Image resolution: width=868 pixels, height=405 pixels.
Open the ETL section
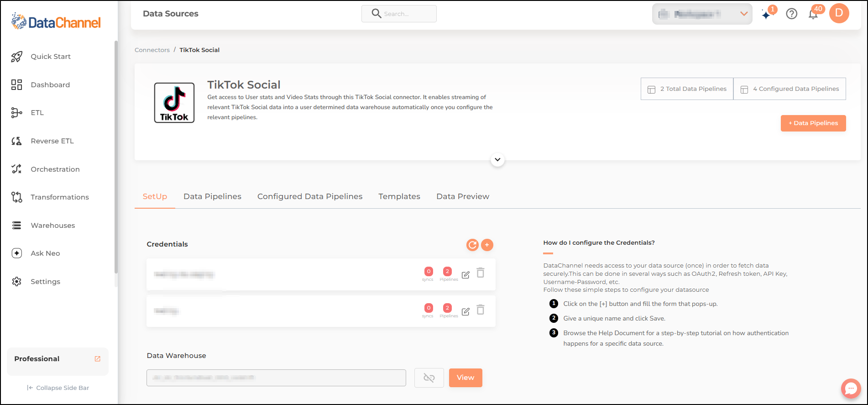tap(37, 113)
